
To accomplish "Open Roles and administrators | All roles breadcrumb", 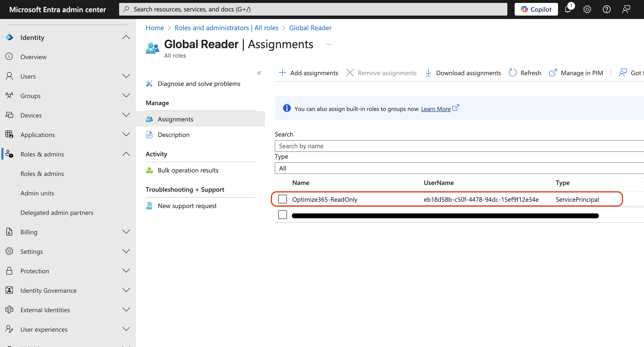I will click(227, 28).
